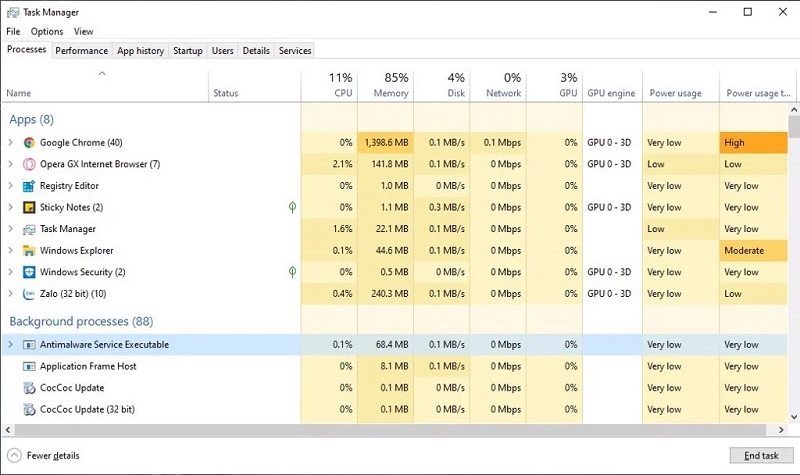Expand Antimalware Service Executable row

[10, 344]
